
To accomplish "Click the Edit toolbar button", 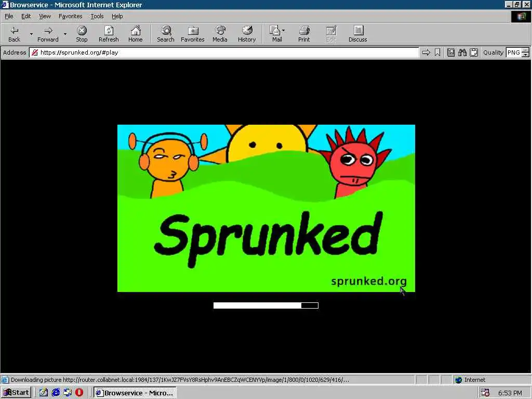I will coord(331,34).
